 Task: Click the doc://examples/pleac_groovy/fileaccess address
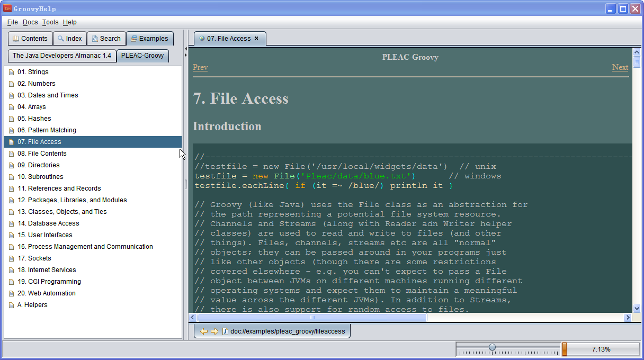coord(288,331)
